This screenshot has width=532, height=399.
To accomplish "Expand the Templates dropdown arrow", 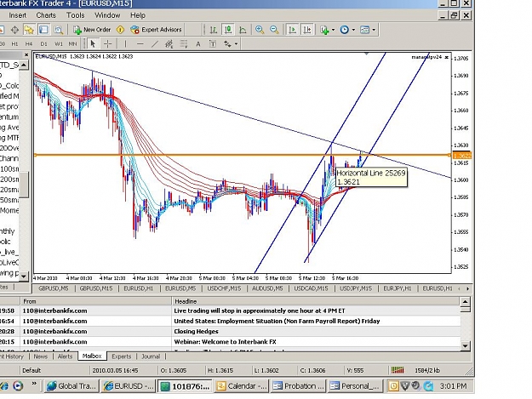I will pos(374,30).
